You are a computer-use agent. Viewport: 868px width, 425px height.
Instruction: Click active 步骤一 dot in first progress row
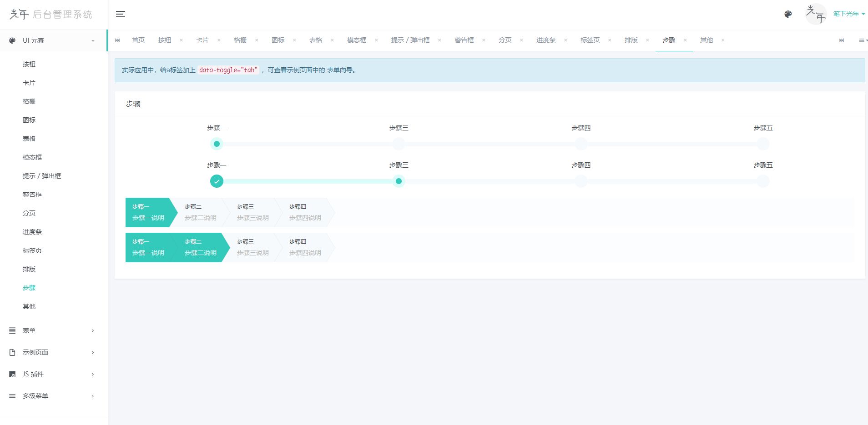[x=217, y=144]
